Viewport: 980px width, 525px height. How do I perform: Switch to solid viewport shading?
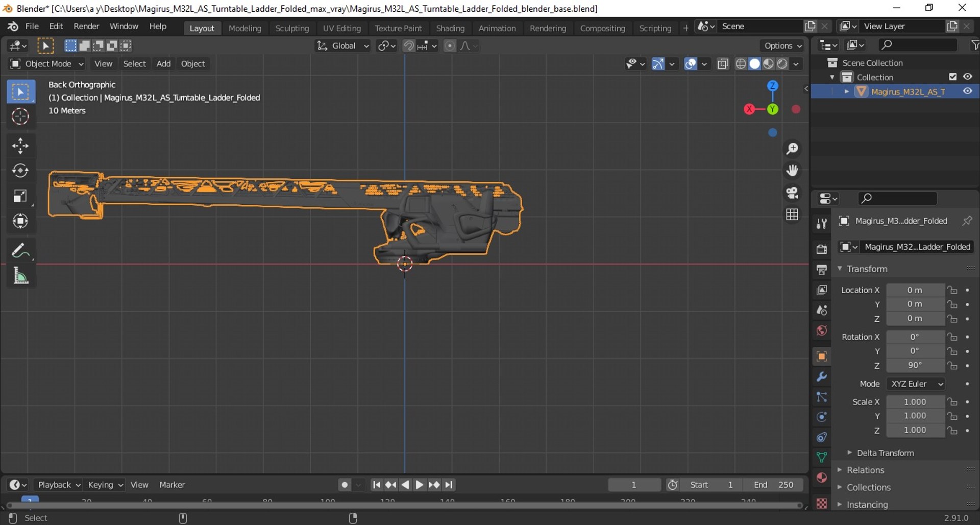pos(754,64)
